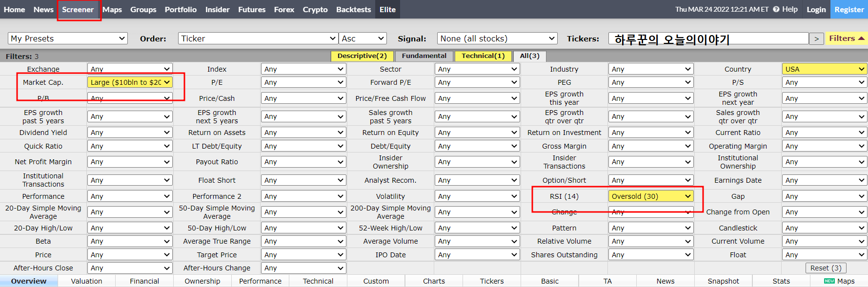
Task: Open Portfolio in the top menu
Action: pyautogui.click(x=181, y=9)
